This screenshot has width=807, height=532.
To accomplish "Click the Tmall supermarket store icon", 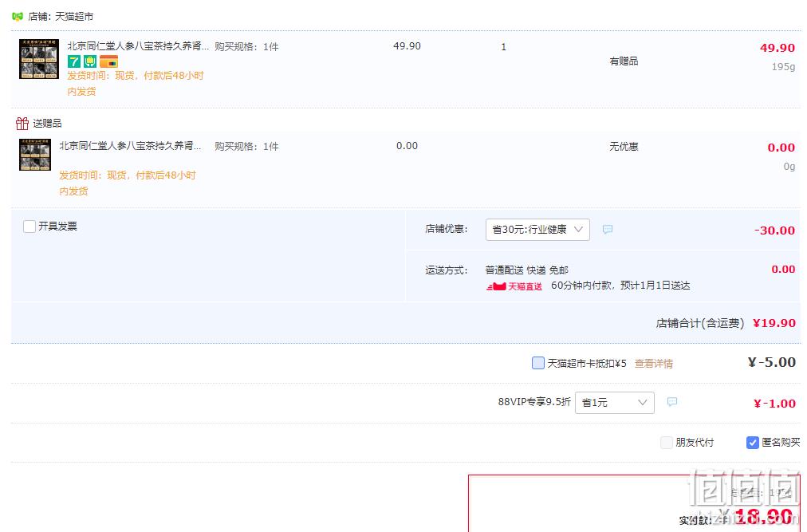I will click(18, 17).
